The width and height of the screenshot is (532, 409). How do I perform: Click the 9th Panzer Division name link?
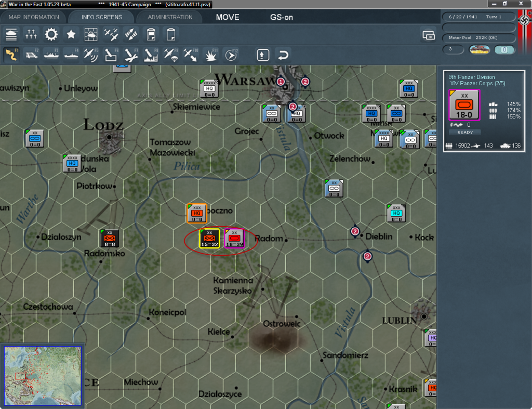point(472,77)
